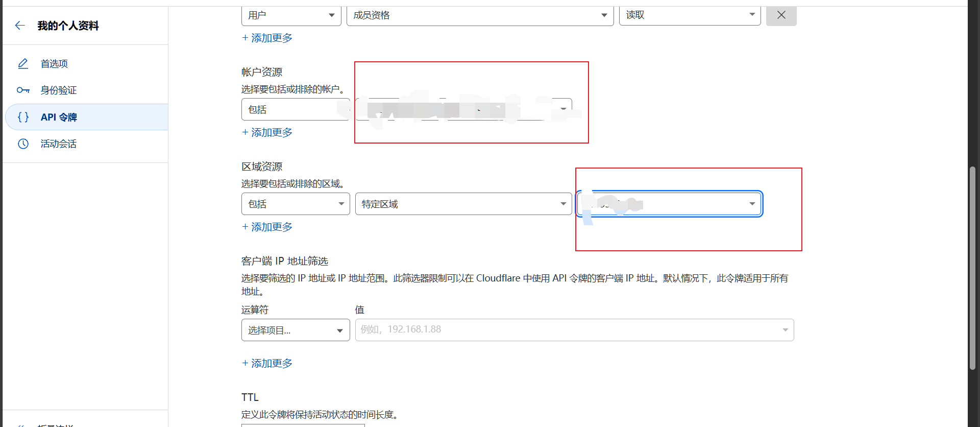Open the 选择项目 operator dropdown
Screen dimensions: 980x427
tap(295, 330)
